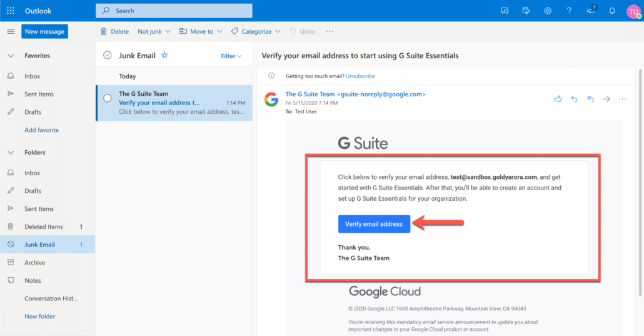
Task: Expand the Move to dropdown arrow
Action: (x=219, y=31)
